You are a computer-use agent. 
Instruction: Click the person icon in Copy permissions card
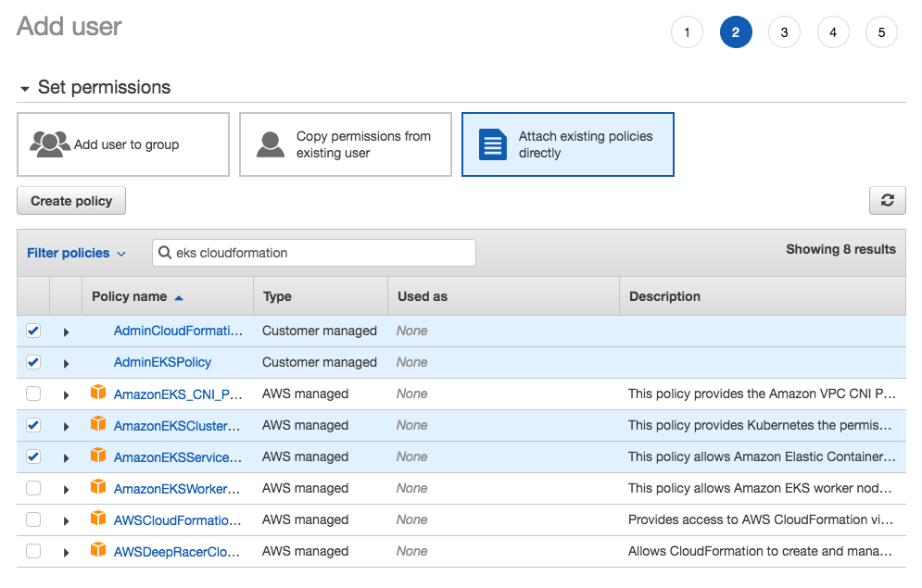(271, 144)
